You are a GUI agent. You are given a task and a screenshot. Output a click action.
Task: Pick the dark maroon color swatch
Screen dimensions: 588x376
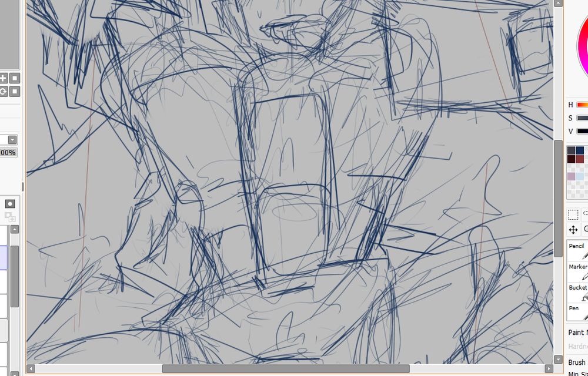571,159
